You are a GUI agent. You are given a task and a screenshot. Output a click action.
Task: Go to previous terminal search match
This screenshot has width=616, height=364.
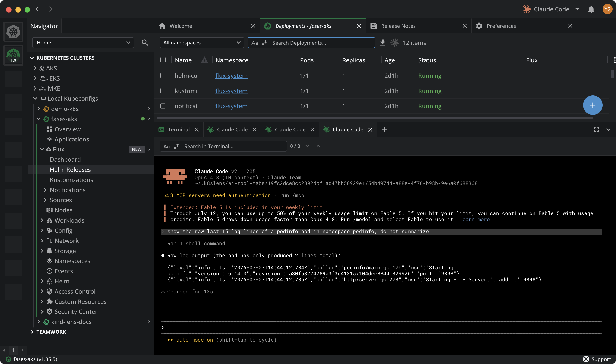point(318,146)
